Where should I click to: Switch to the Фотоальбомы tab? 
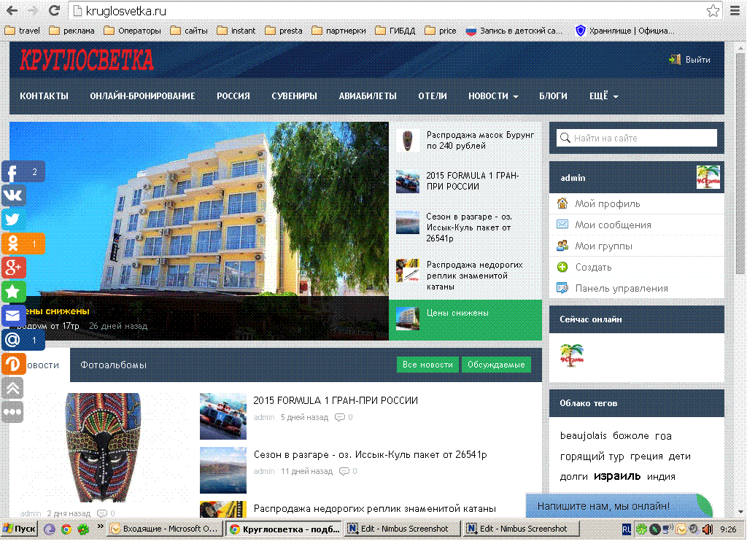click(x=113, y=365)
